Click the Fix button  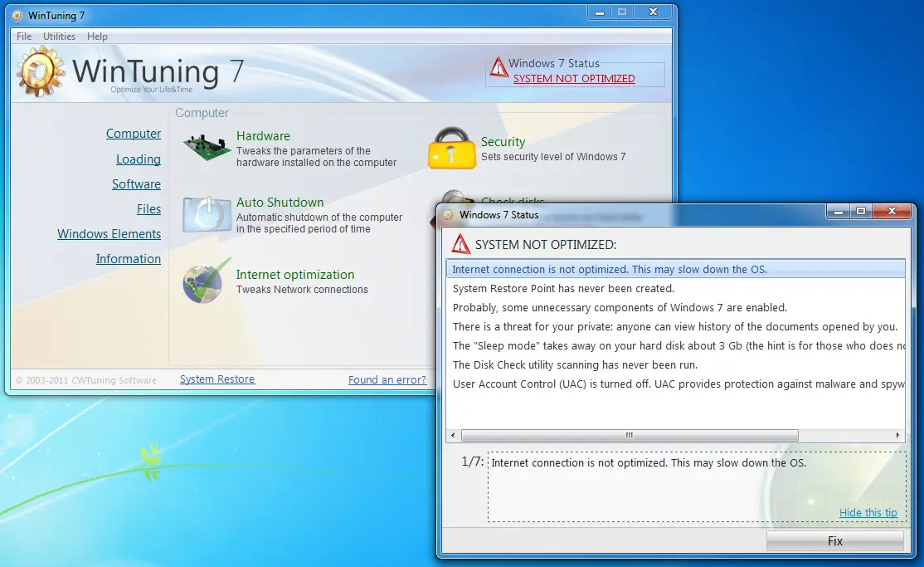pyautogui.click(x=835, y=541)
